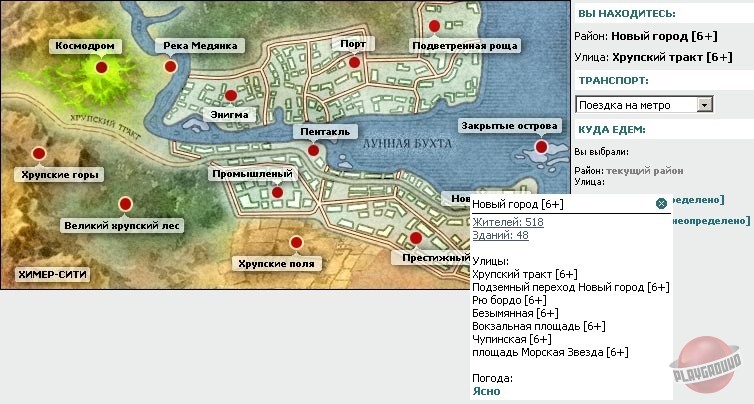The image size is (754, 404).
Task: Close the Новый город info popup
Action: 661,204
